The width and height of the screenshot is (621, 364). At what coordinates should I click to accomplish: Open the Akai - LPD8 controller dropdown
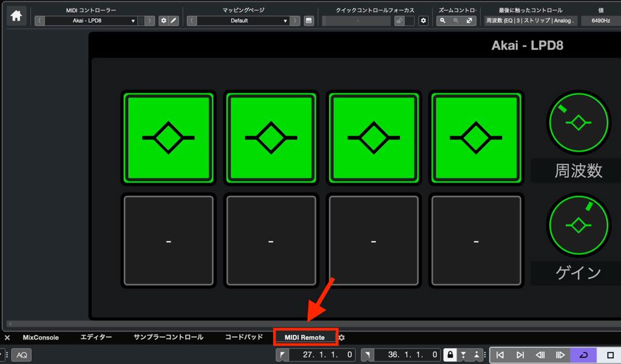[x=90, y=21]
